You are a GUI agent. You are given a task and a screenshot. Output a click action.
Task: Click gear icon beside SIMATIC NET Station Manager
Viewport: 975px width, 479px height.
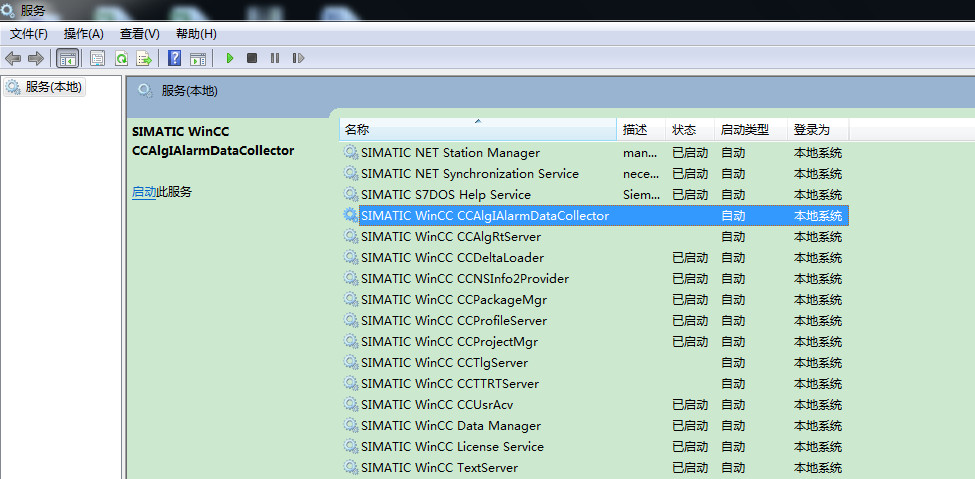coord(351,152)
